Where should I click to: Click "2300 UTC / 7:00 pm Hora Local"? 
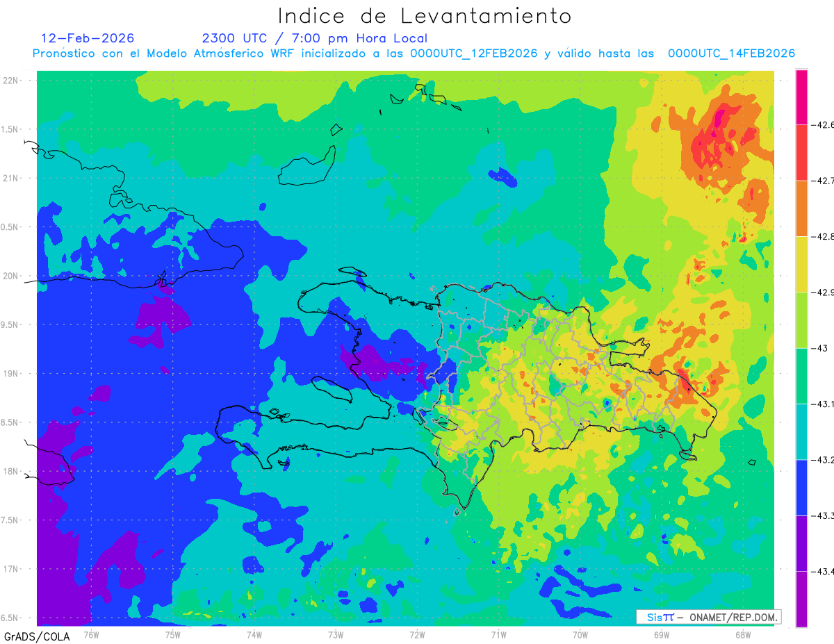315,38
